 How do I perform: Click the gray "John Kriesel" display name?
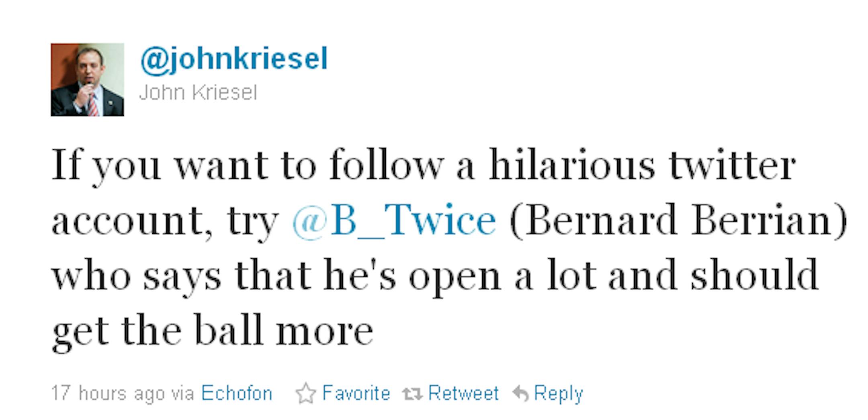pos(198,93)
